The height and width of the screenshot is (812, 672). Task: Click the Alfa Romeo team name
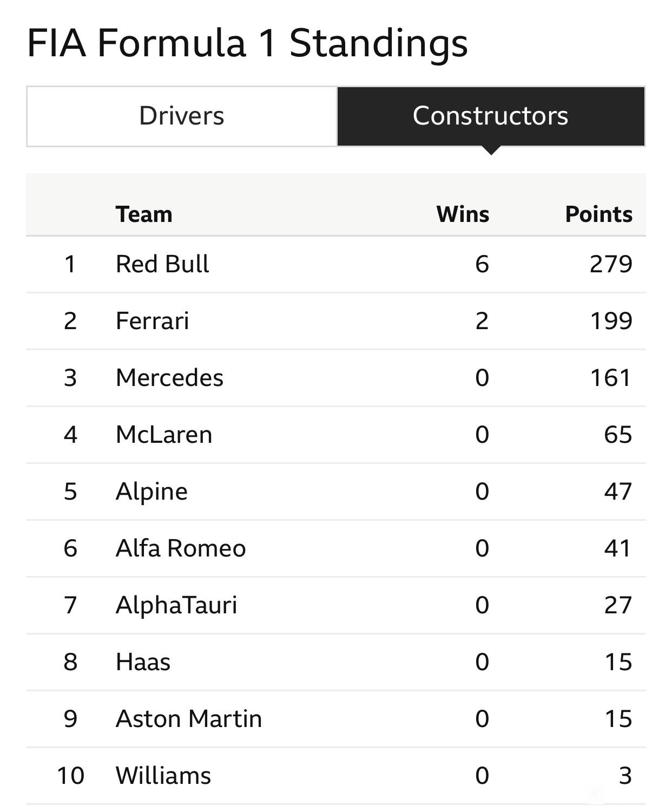[181, 548]
